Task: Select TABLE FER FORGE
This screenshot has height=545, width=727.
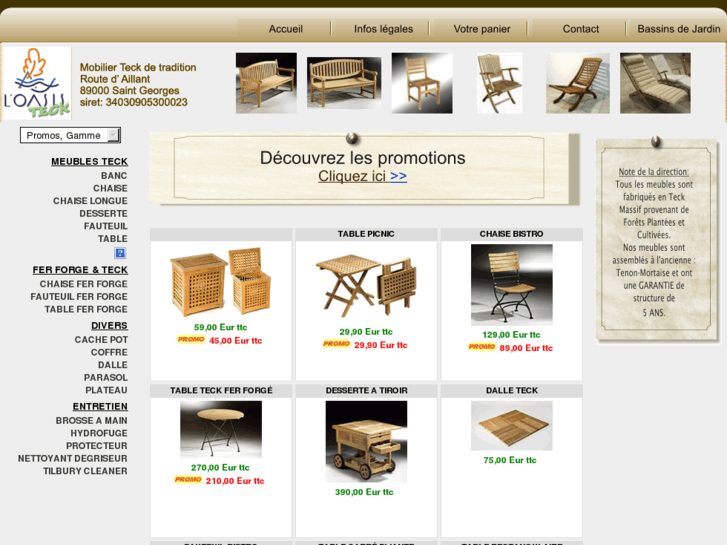Action: click(86, 309)
